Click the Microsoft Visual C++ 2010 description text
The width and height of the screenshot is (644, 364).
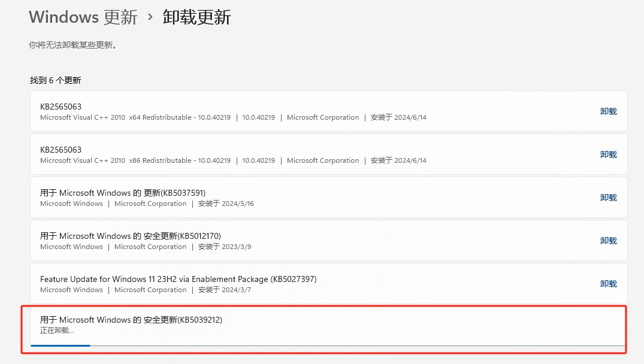(x=135, y=117)
